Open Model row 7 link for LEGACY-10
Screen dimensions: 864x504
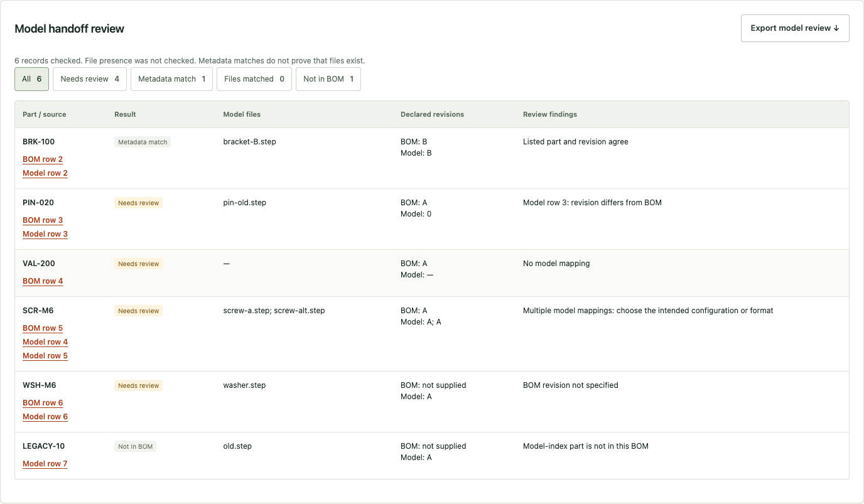pos(45,464)
